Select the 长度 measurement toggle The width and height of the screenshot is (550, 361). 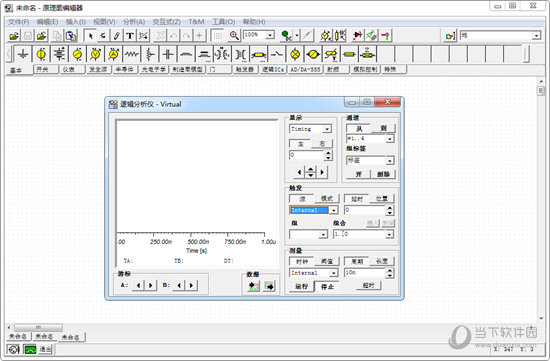(x=382, y=261)
